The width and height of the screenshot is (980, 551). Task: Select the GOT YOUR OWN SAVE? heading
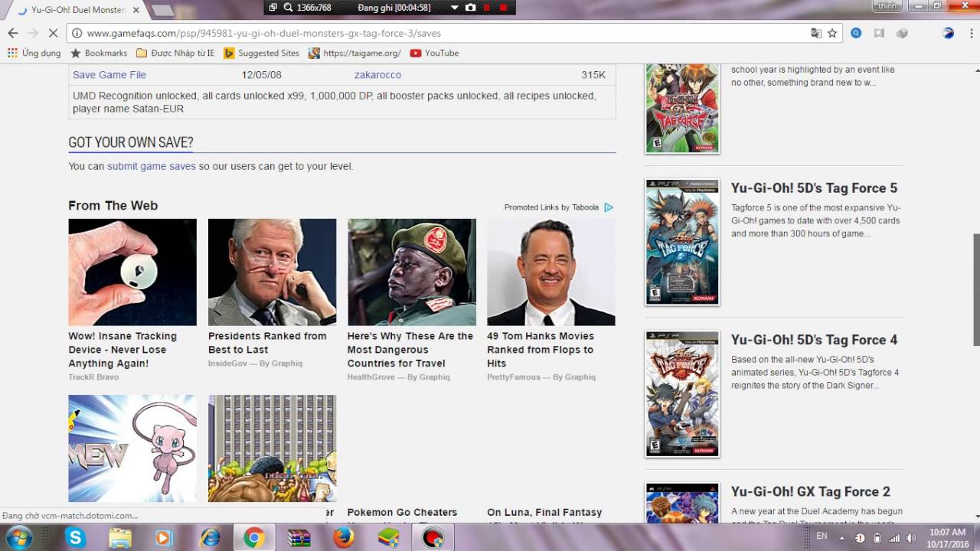pos(131,142)
